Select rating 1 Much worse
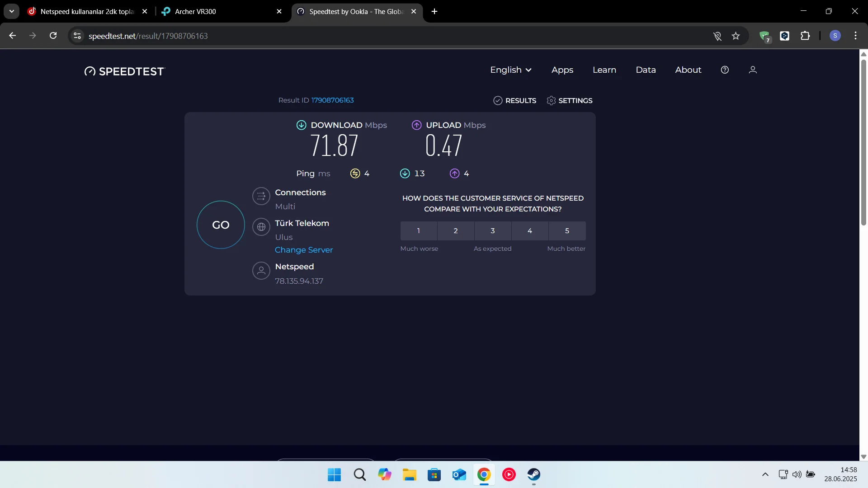 tap(419, 231)
